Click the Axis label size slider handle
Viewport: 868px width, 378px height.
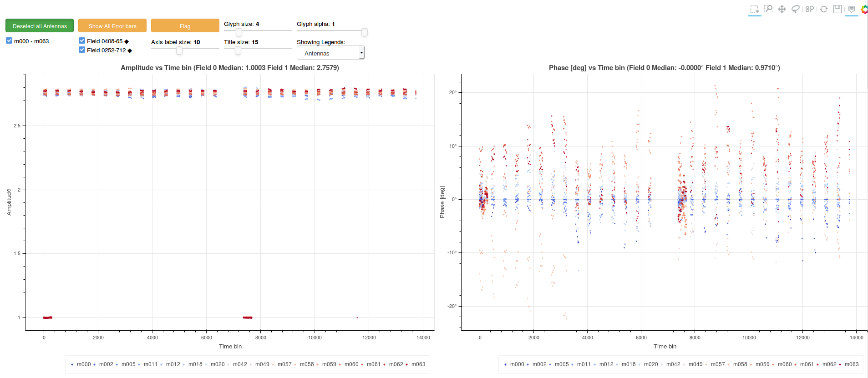click(x=179, y=50)
